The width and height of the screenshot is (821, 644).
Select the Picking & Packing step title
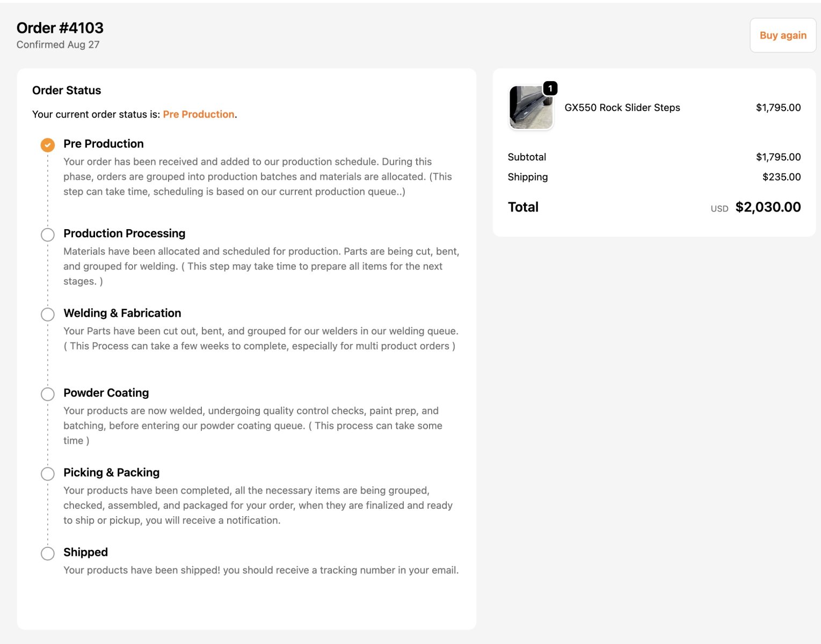click(111, 472)
